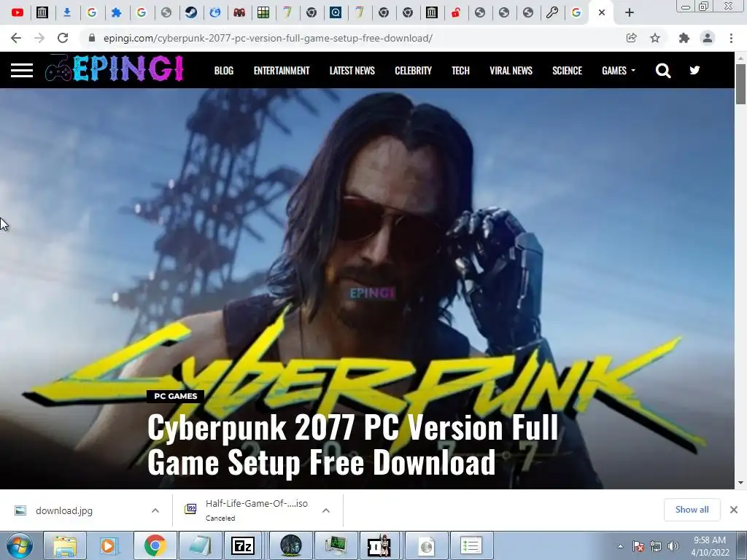Switch to the green grid-icon tab
This screenshot has height=560, width=747.
click(263, 13)
